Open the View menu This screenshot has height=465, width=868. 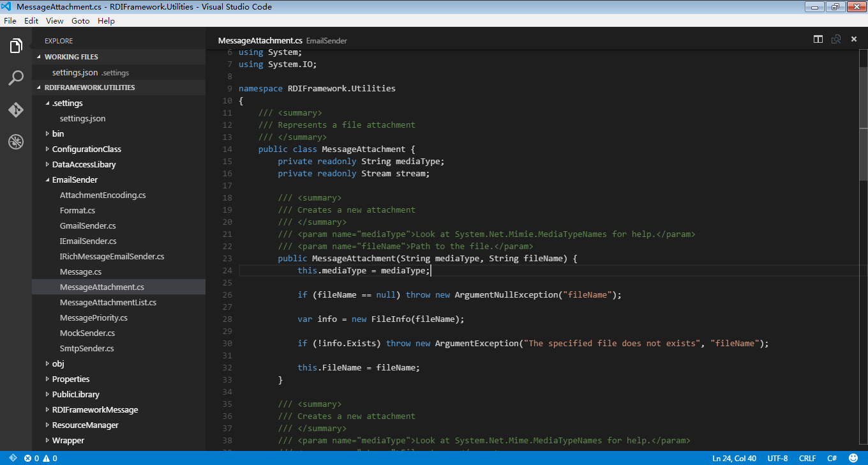(x=55, y=20)
